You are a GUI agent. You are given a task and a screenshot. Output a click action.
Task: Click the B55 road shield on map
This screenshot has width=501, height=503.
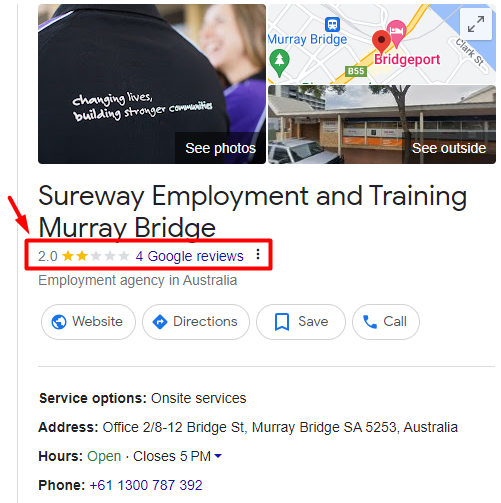point(356,71)
